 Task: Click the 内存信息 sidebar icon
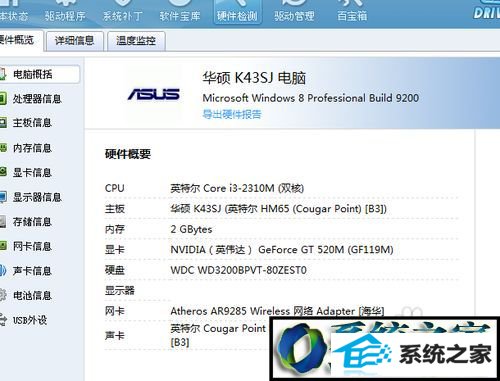[x=3, y=147]
